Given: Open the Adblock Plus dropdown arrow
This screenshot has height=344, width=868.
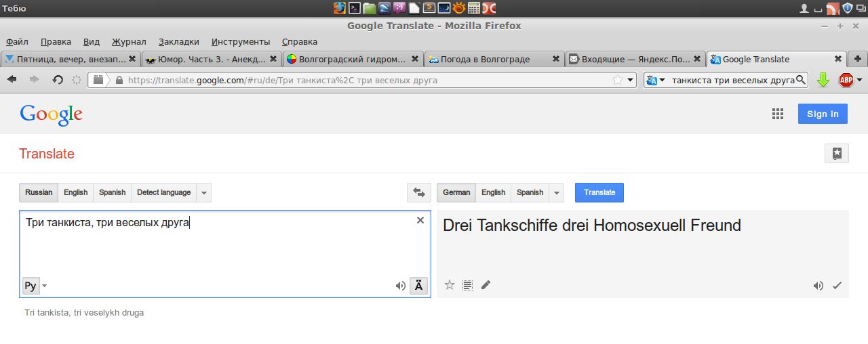Looking at the screenshot, I should pyautogui.click(x=860, y=80).
